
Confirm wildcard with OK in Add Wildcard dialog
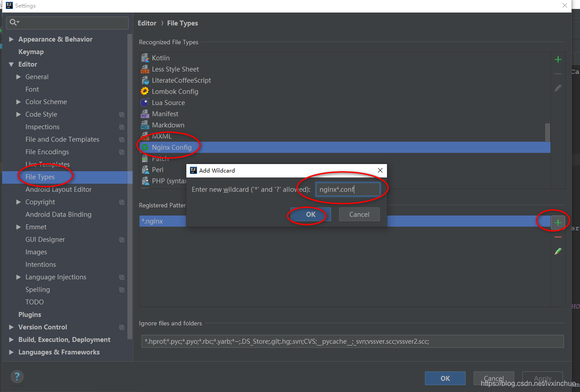click(x=311, y=215)
